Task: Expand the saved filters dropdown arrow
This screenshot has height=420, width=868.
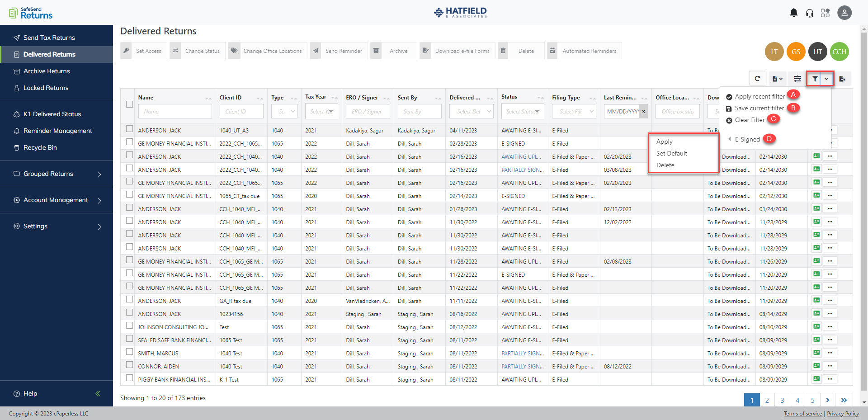Action: [x=826, y=78]
